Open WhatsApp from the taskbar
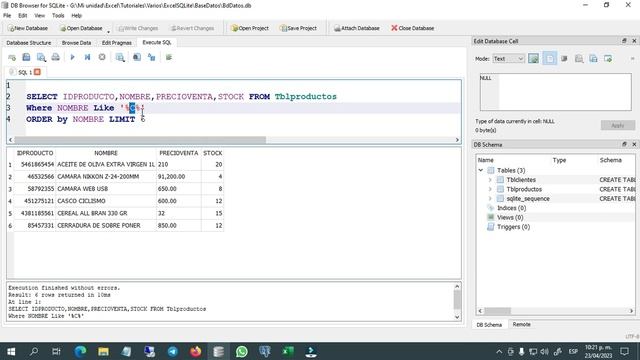Viewport: 640px width, 360px height. [x=242, y=351]
